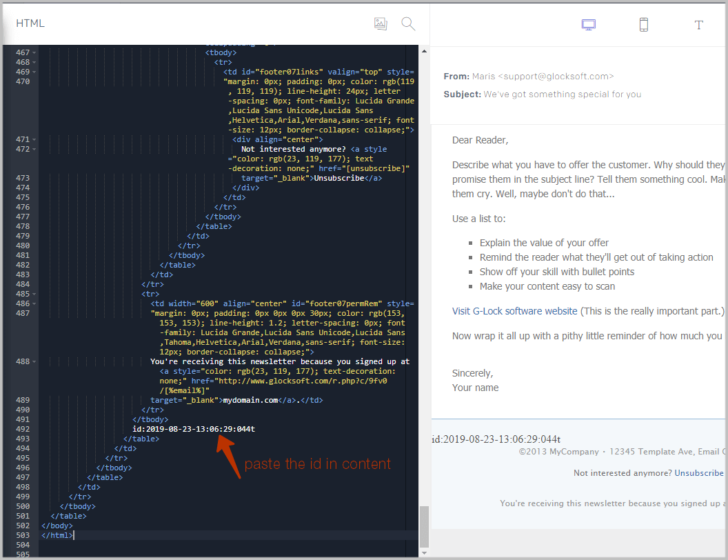The image size is (728, 560).
Task: Open the image manager icon
Action: coord(381,23)
